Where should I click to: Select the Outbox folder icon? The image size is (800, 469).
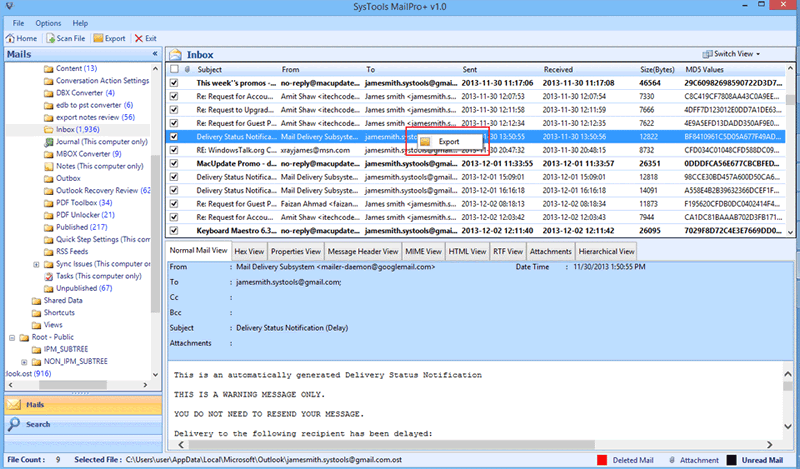click(48, 179)
